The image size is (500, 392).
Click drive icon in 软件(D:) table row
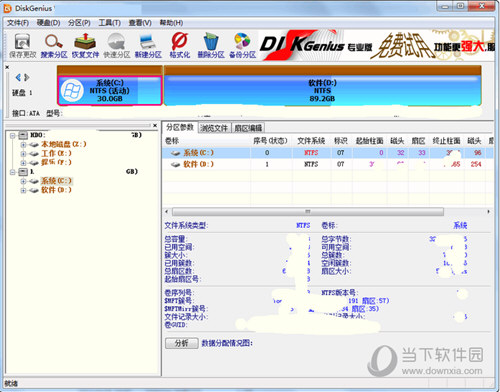coord(176,164)
